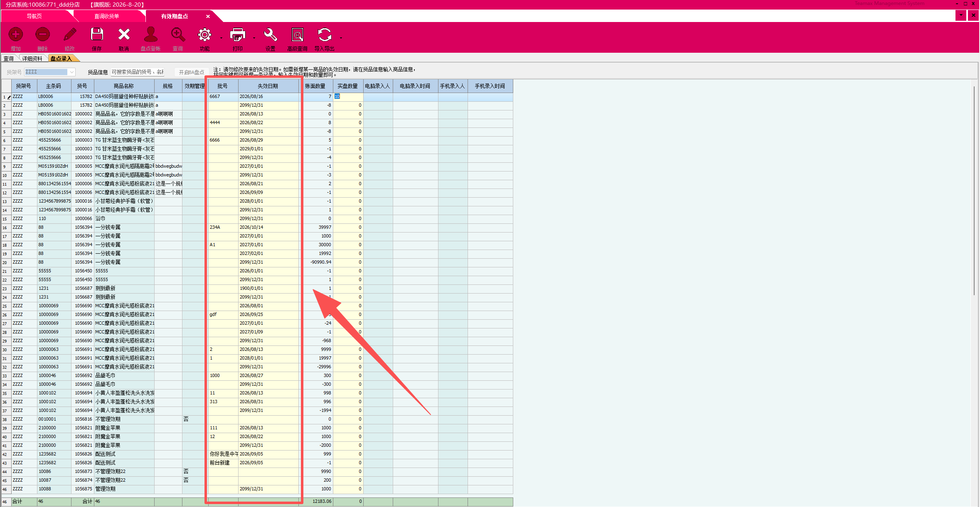Click the edit pencil marker on row 1
Screen dimensions: 980x507
coord(9,97)
